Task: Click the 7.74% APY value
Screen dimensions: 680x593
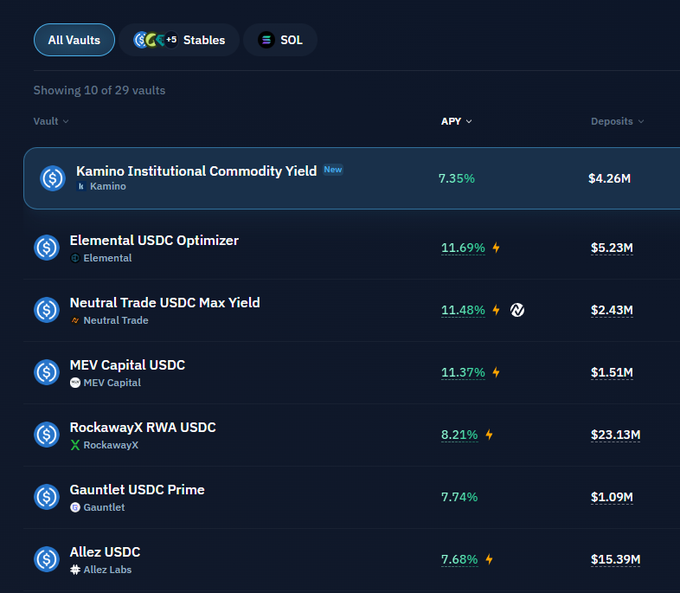Action: pyautogui.click(x=460, y=497)
